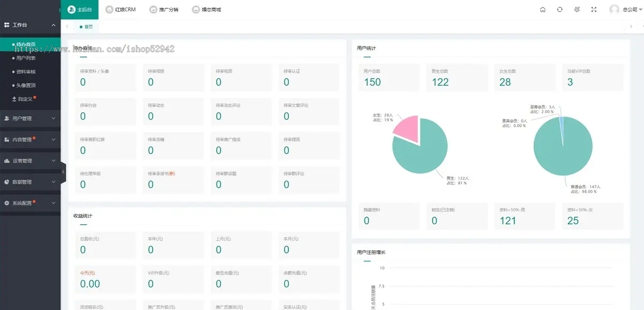Click the 当前VIP总数 card
Screen dimensions: 644x310
(x=593, y=77)
